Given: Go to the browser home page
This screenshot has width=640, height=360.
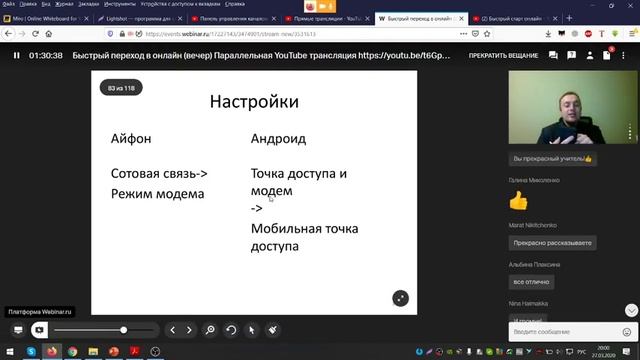Looking at the screenshot, I should pyautogui.click(x=49, y=34).
